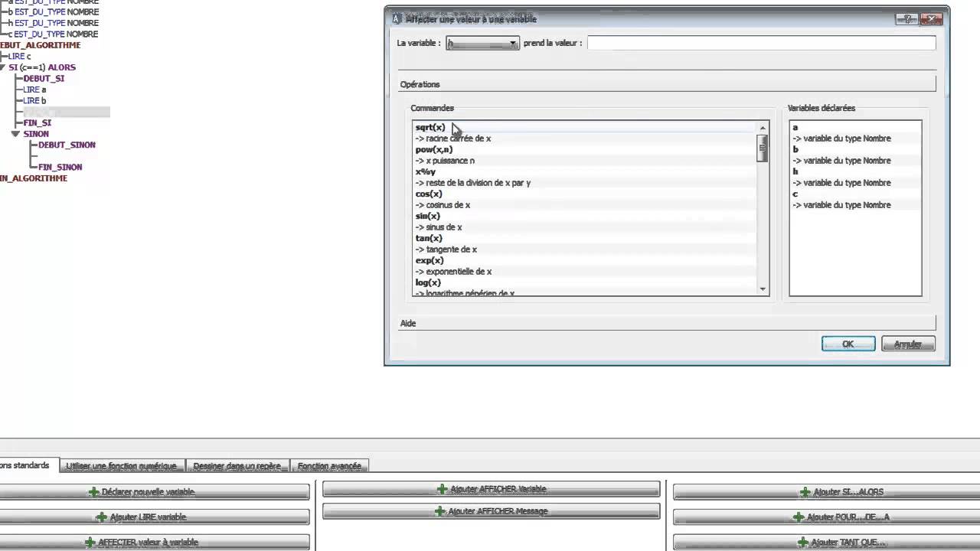Click the Opérations section header

pos(668,84)
